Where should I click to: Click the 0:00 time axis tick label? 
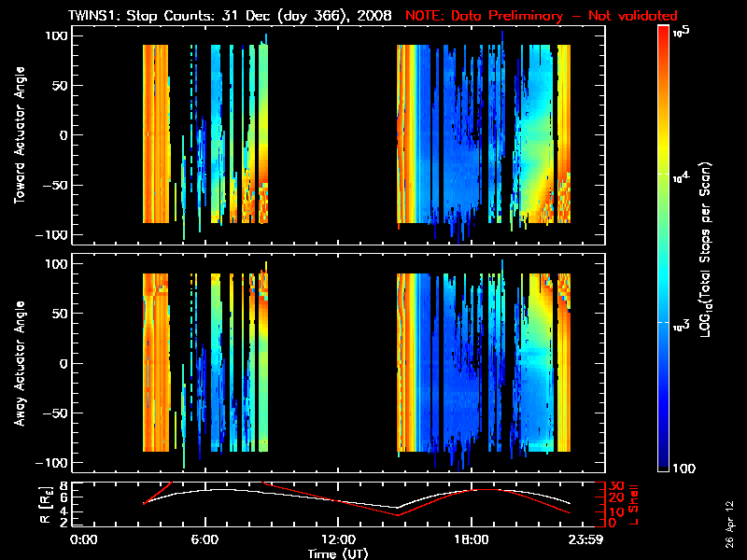84,539
